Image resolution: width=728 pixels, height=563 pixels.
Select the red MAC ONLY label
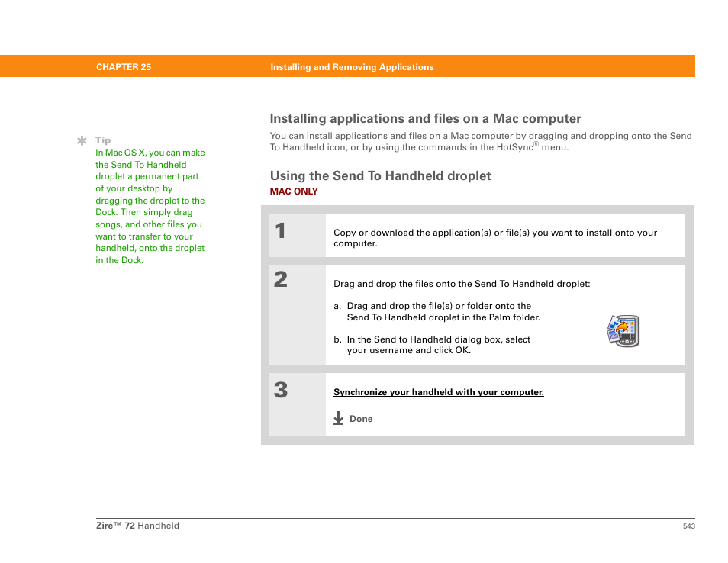[x=294, y=191]
